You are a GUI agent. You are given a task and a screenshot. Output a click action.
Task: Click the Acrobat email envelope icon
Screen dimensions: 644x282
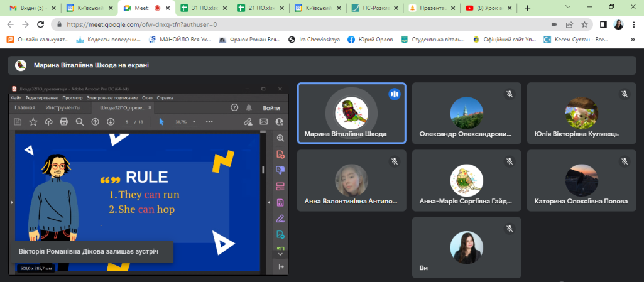tap(264, 122)
